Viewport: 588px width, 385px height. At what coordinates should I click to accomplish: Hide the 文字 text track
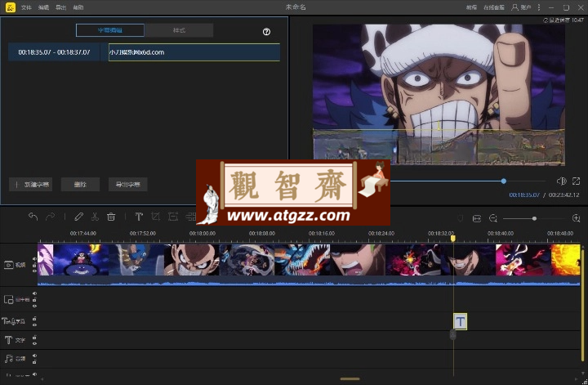34,343
